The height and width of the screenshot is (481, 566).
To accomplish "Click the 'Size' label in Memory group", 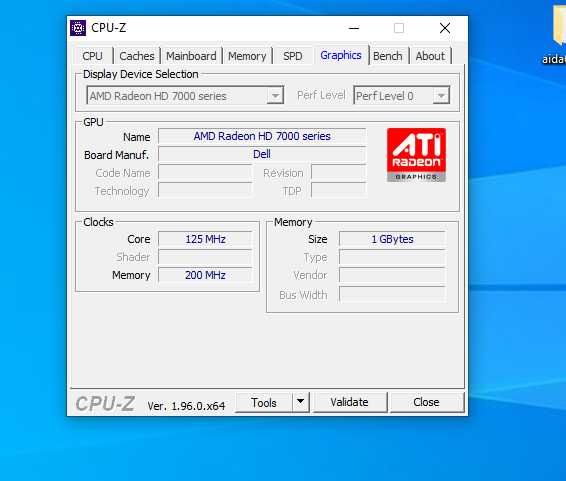I will (318, 239).
